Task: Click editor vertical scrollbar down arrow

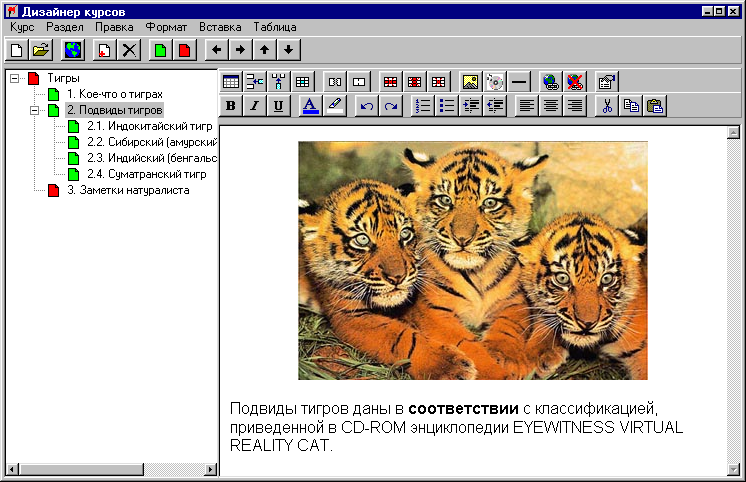Action: 733,470
